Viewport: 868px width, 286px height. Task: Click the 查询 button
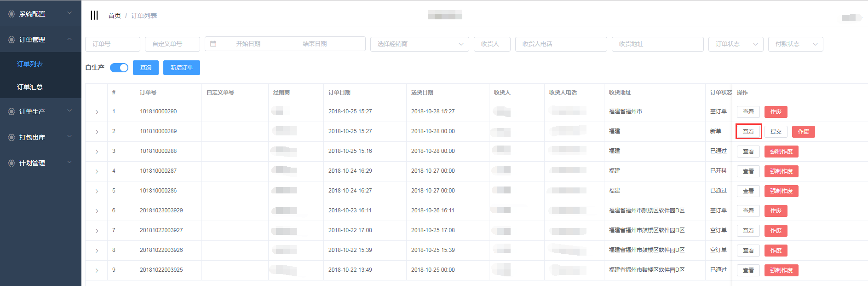(146, 68)
